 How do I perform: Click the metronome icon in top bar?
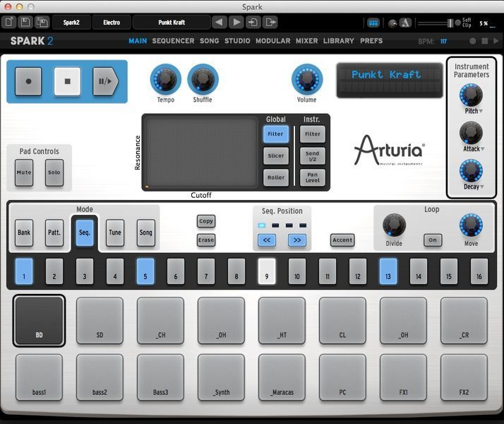coord(407,23)
